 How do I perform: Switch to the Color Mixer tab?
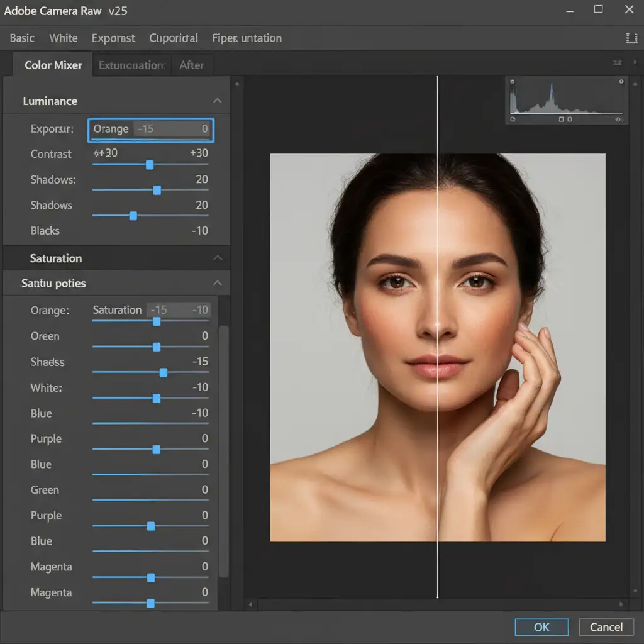coord(53,65)
